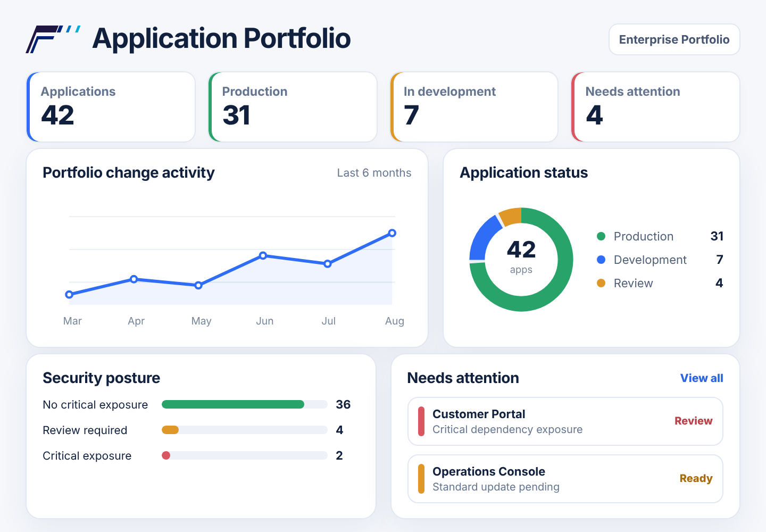This screenshot has height=532, width=766.
Task: Click the 36 count in Security posture
Action: (x=343, y=404)
